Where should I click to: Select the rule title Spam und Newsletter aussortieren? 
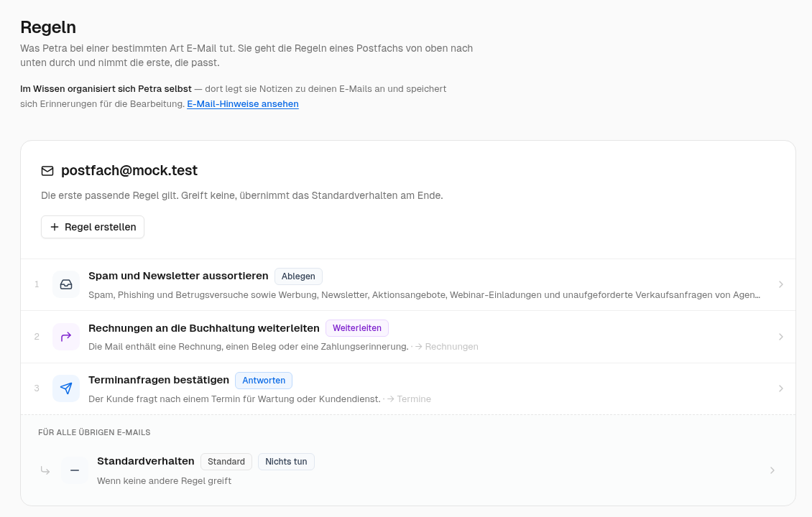click(179, 276)
